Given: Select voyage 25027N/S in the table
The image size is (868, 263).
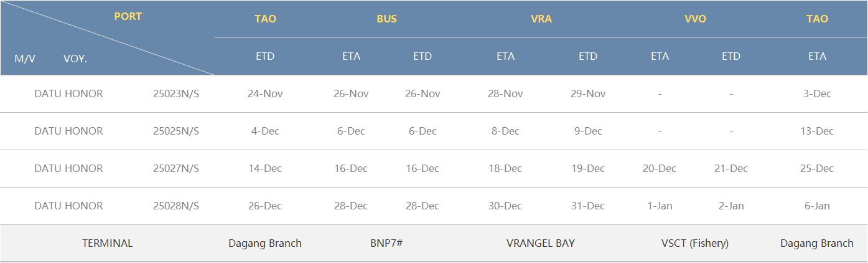Looking at the screenshot, I should pos(176,168).
